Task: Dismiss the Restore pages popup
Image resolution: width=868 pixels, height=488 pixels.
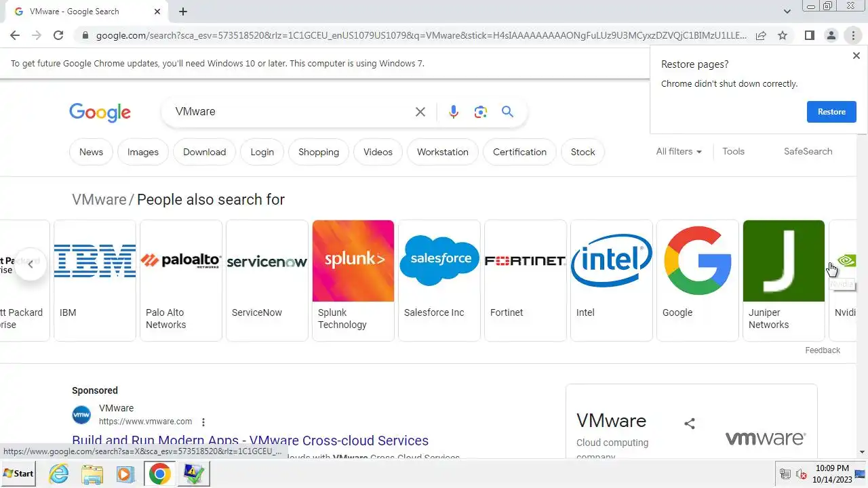Action: click(856, 56)
